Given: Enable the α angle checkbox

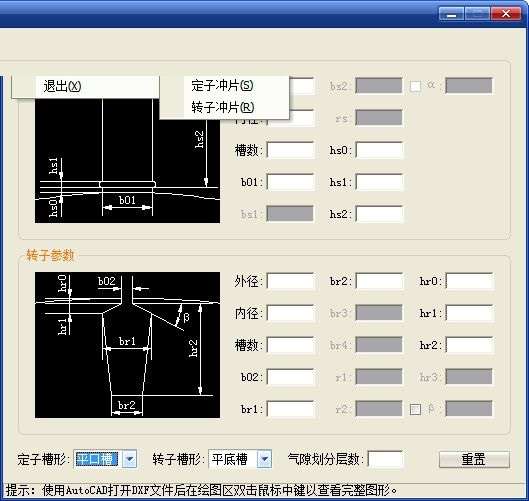Looking at the screenshot, I should pyautogui.click(x=415, y=86).
